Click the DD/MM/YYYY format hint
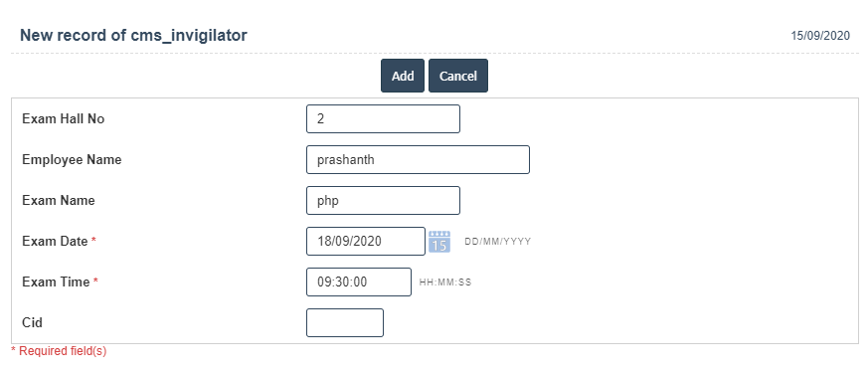Viewport: 868px width, 376px height. 498,242
